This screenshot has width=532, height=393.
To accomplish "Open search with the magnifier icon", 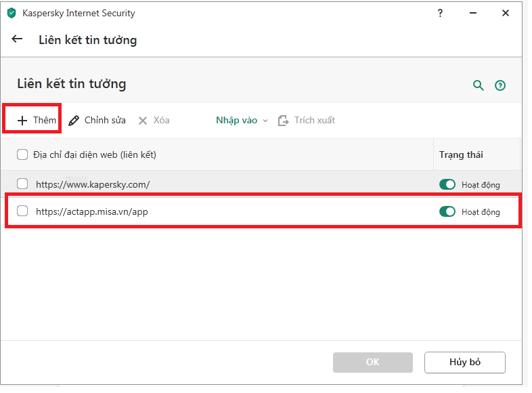I will click(478, 85).
